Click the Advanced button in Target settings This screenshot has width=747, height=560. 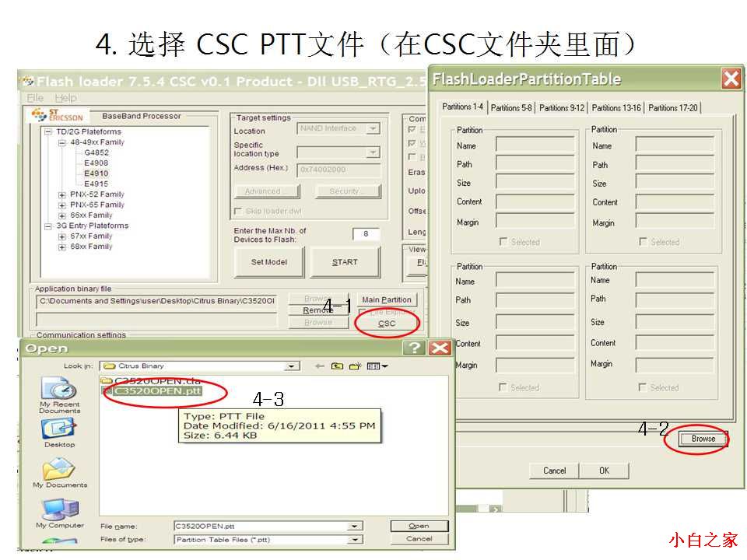(x=267, y=191)
